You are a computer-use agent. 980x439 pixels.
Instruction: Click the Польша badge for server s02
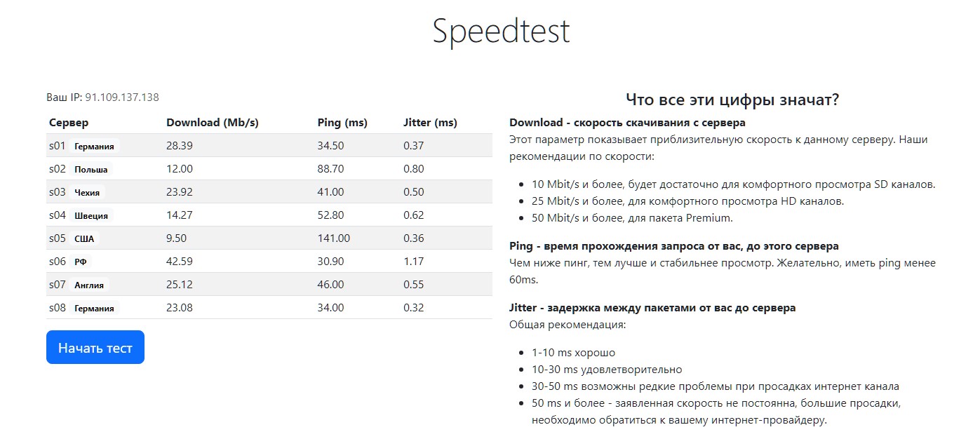pos(91,169)
